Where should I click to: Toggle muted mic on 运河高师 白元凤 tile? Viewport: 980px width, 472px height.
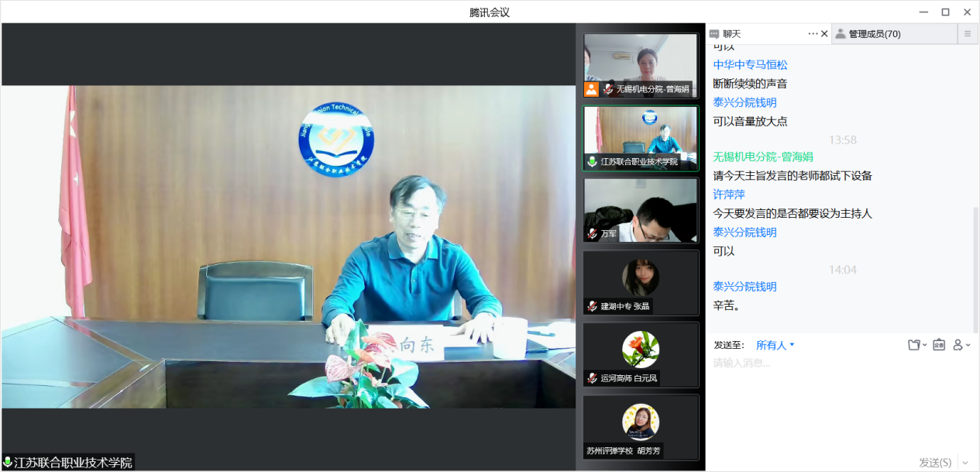pyautogui.click(x=593, y=378)
